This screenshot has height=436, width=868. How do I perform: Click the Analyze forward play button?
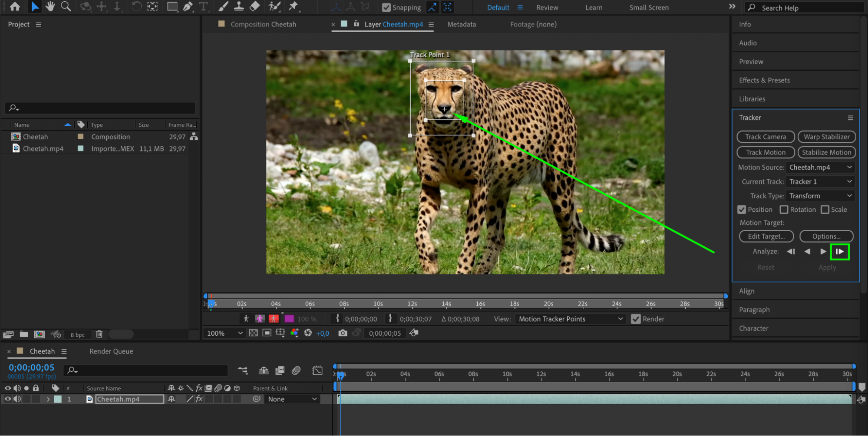tap(823, 252)
